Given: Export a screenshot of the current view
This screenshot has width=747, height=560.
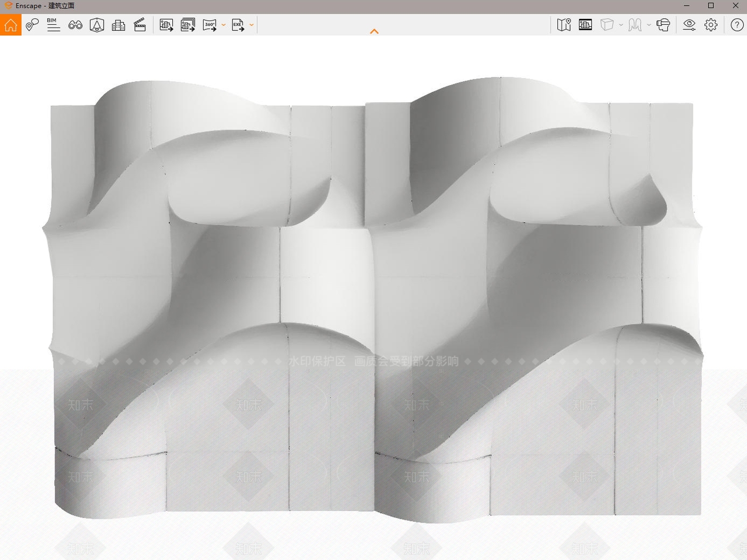Looking at the screenshot, I should click(x=166, y=25).
